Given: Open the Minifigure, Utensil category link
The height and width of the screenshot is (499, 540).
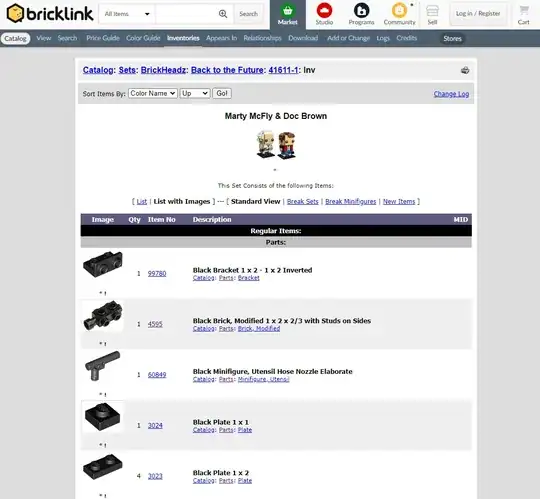Looking at the screenshot, I should [x=263, y=379].
